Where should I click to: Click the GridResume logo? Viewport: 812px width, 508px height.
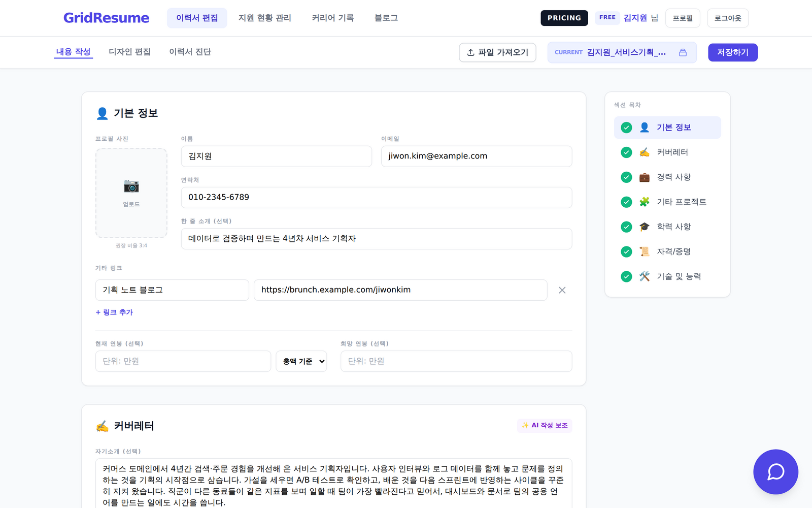point(106,18)
